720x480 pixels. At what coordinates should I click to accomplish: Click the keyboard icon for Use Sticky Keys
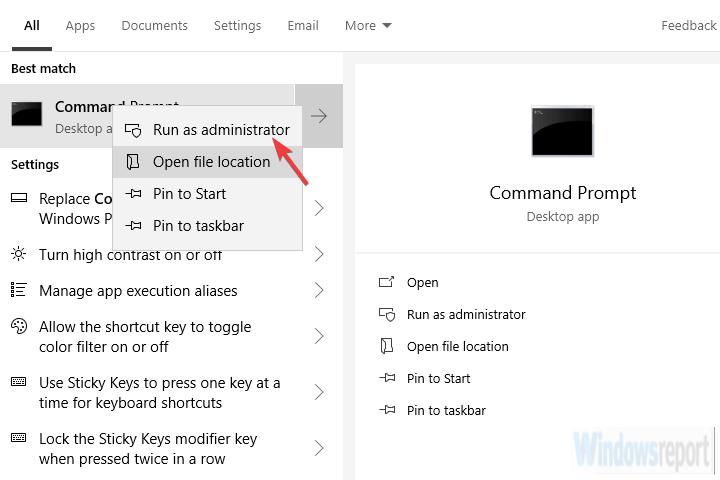19,382
